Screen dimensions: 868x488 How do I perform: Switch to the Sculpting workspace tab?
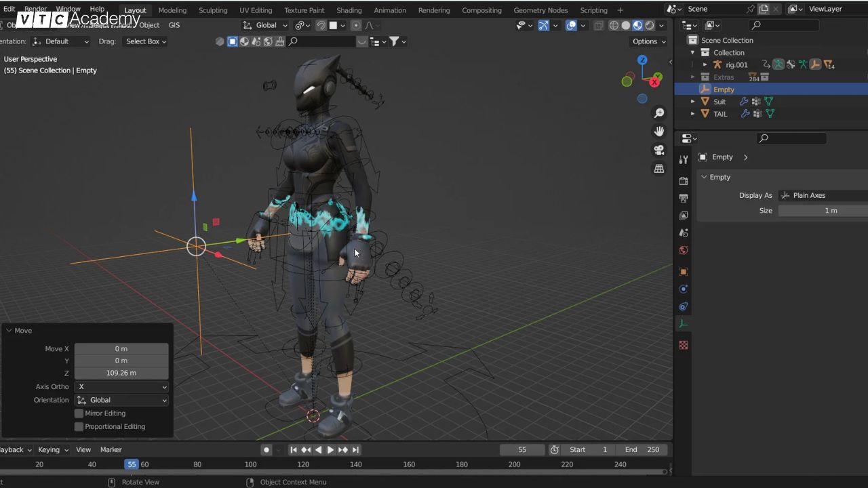click(x=213, y=10)
